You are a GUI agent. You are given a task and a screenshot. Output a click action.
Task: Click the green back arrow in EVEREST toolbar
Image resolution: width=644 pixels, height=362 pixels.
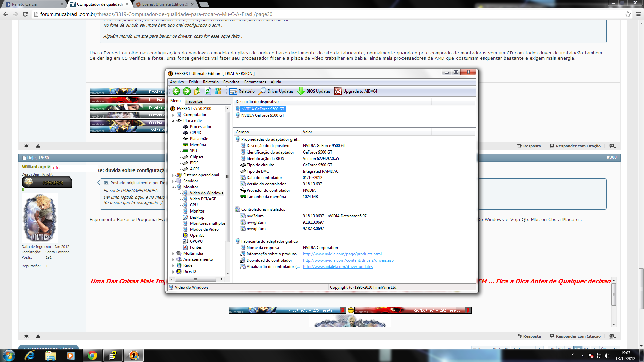click(x=176, y=91)
